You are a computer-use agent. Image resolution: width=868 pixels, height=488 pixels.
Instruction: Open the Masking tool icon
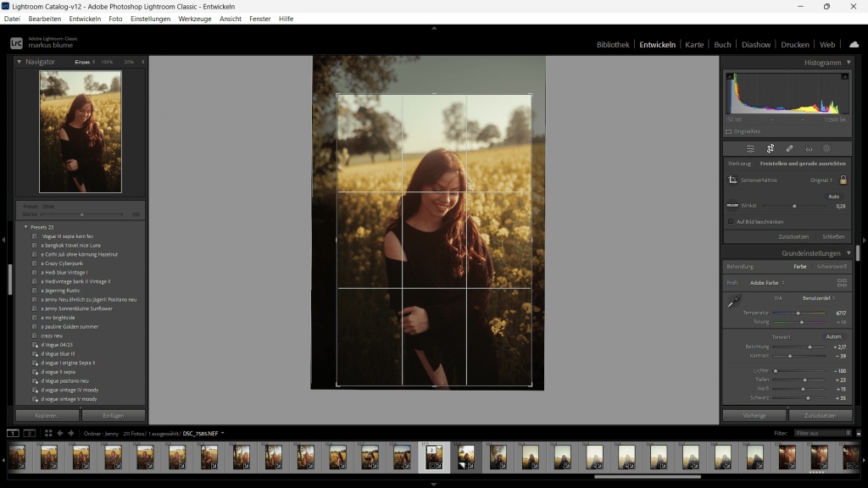[826, 148]
